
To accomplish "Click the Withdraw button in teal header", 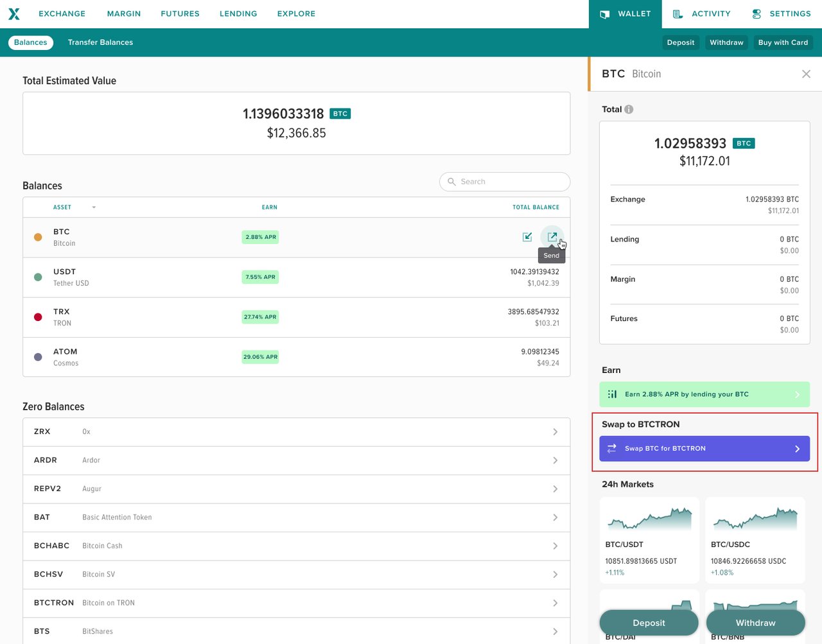I will 726,42.
